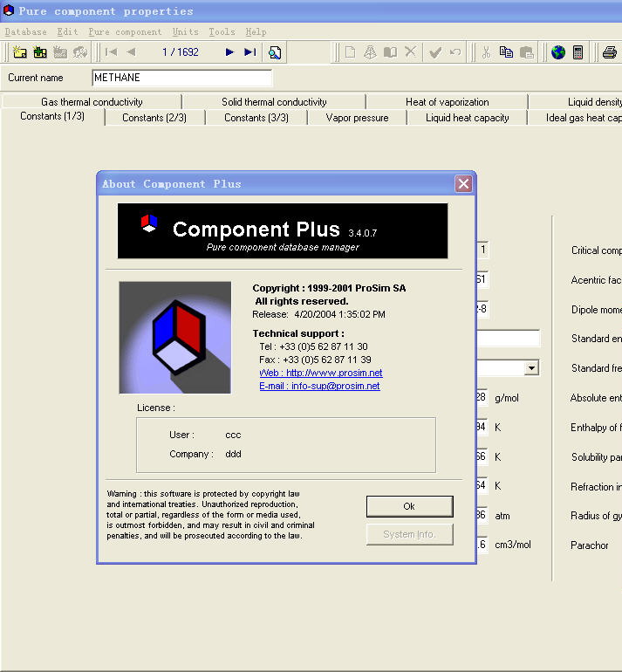
Task: Open the search component icon
Action: click(x=275, y=52)
